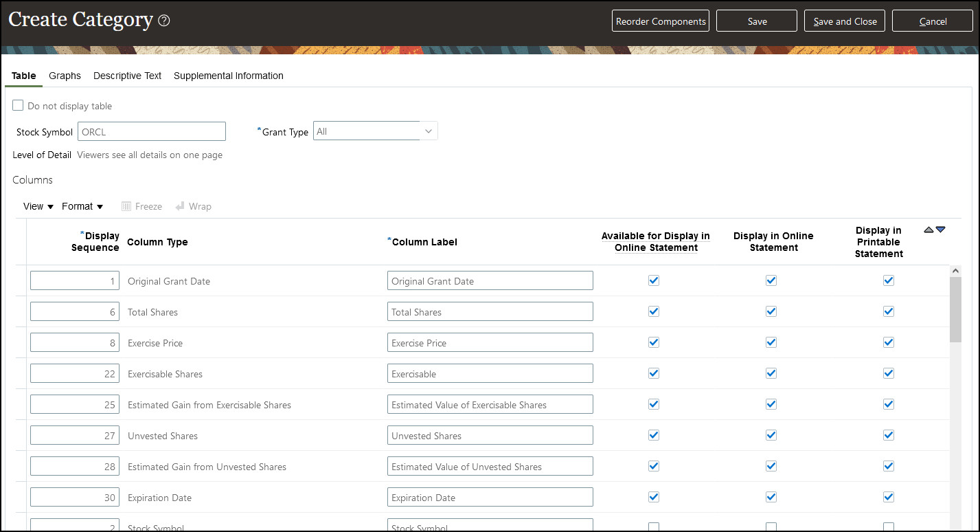
Task: Click the Reorder Components button
Action: [661, 21]
